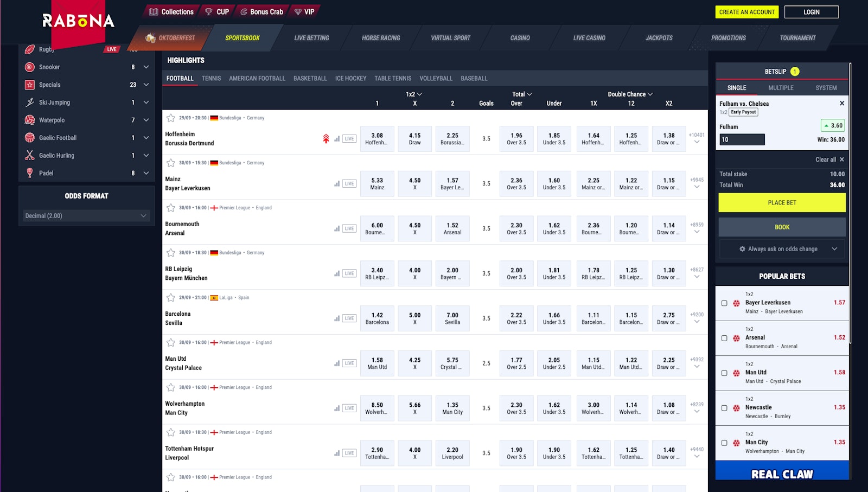Screen dimensions: 868x492
Task: Click the Waterpolo icon in sidebar
Action: click(30, 120)
